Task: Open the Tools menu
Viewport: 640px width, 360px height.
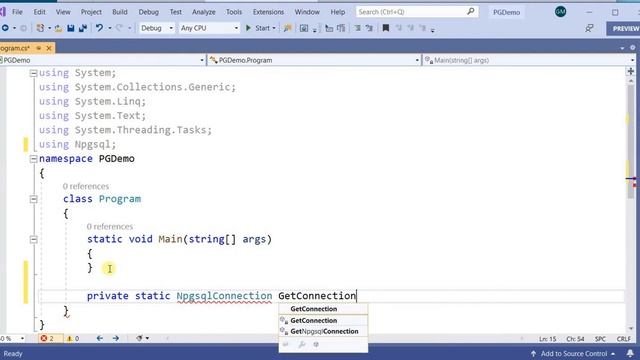Action: 234,12
